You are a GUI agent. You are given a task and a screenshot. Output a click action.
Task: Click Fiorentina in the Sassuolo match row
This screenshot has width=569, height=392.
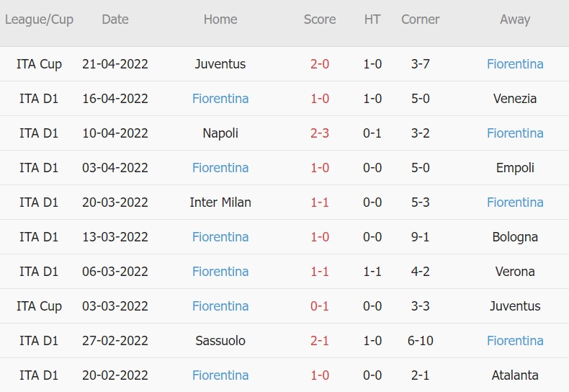click(x=515, y=341)
